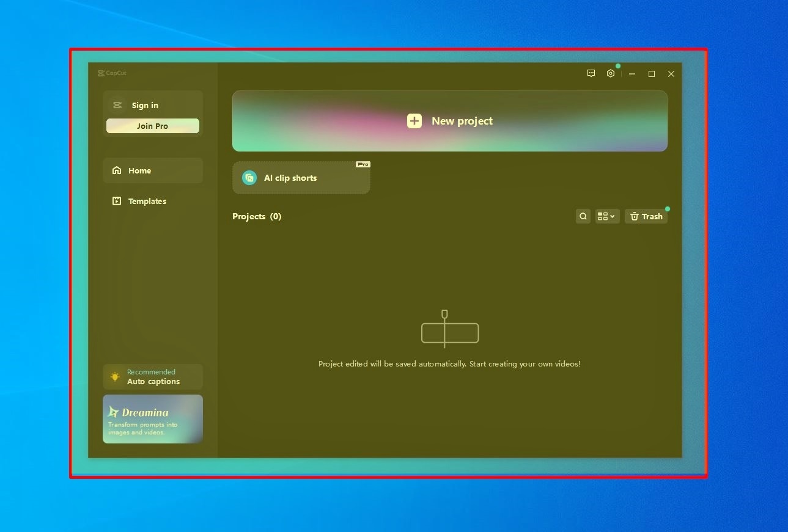Minimize the CapCut window
The height and width of the screenshot is (532, 788).
pyautogui.click(x=632, y=74)
